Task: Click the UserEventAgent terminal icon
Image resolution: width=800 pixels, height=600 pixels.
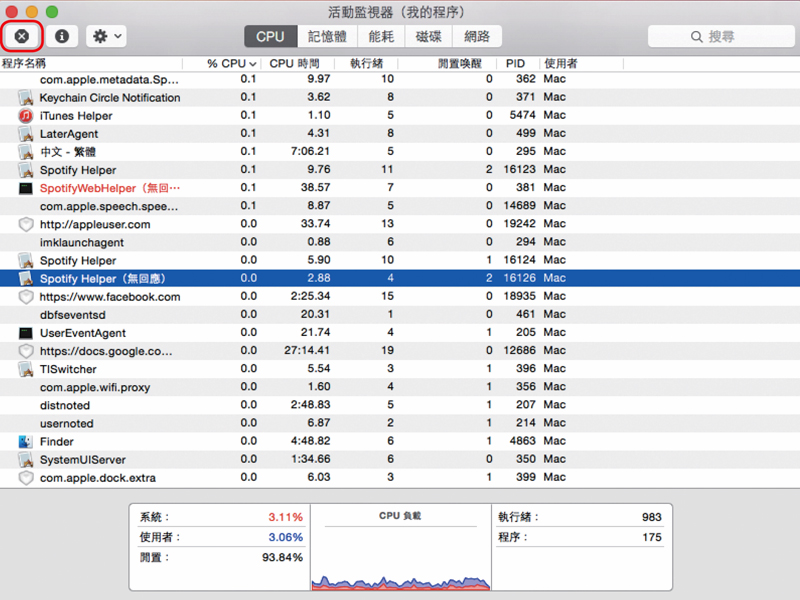Action: (x=26, y=333)
